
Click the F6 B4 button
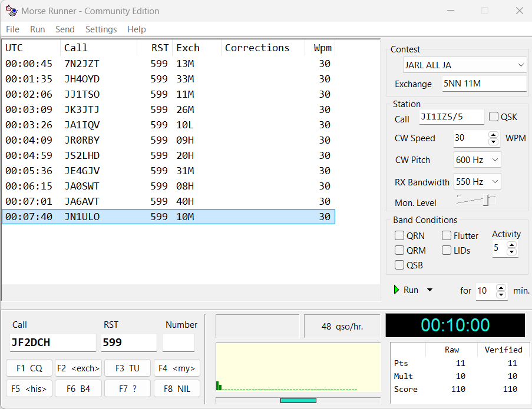(x=78, y=388)
